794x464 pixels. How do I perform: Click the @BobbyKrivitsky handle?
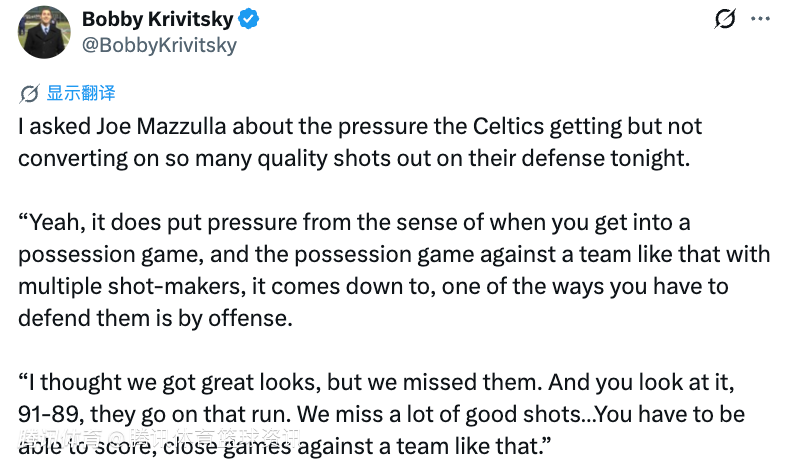[159, 45]
